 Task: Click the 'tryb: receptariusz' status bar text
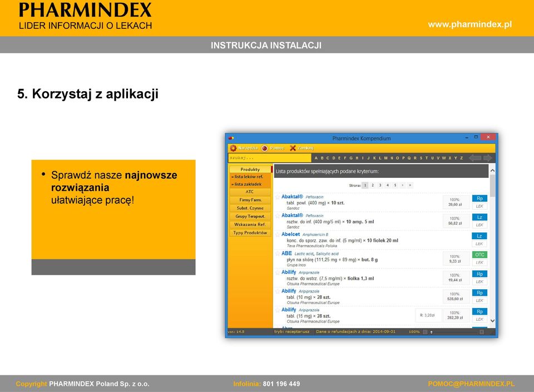pyautogui.click(x=292, y=332)
